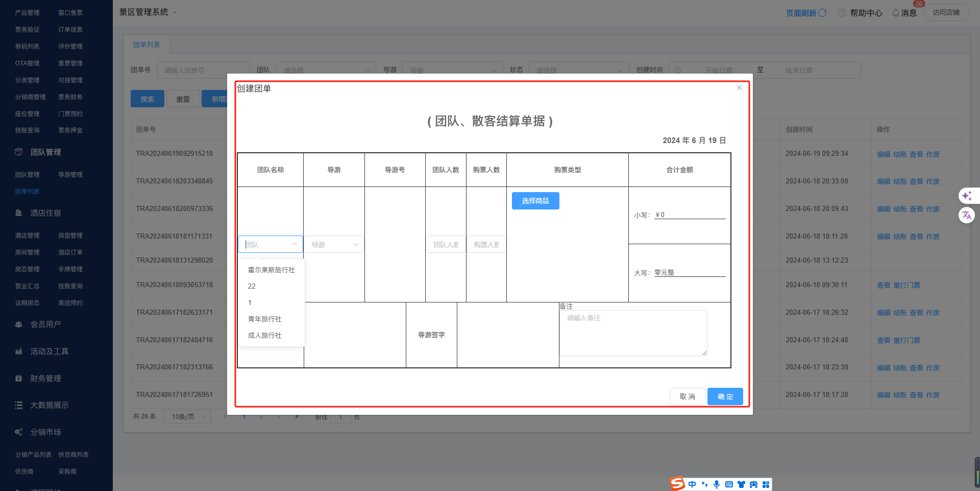Click the message bell icon
The image size is (980, 491).
[x=895, y=13]
